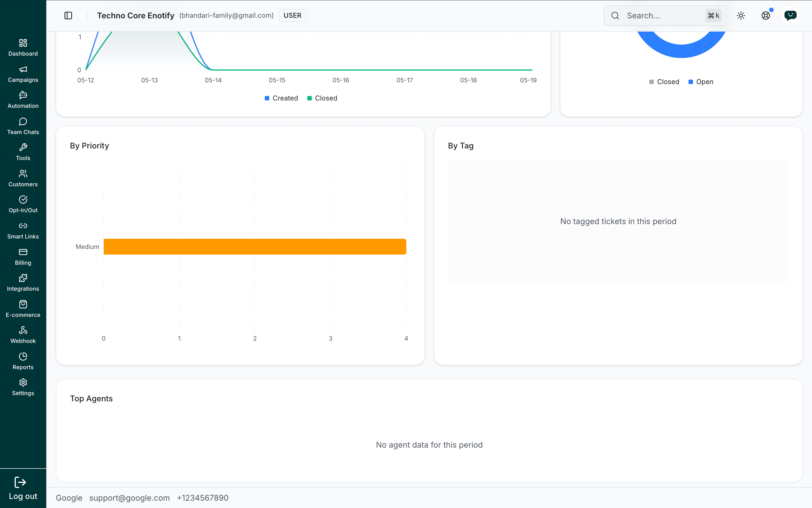Viewport: 812px width, 508px height.
Task: Click the By Priority heading
Action: click(x=89, y=145)
